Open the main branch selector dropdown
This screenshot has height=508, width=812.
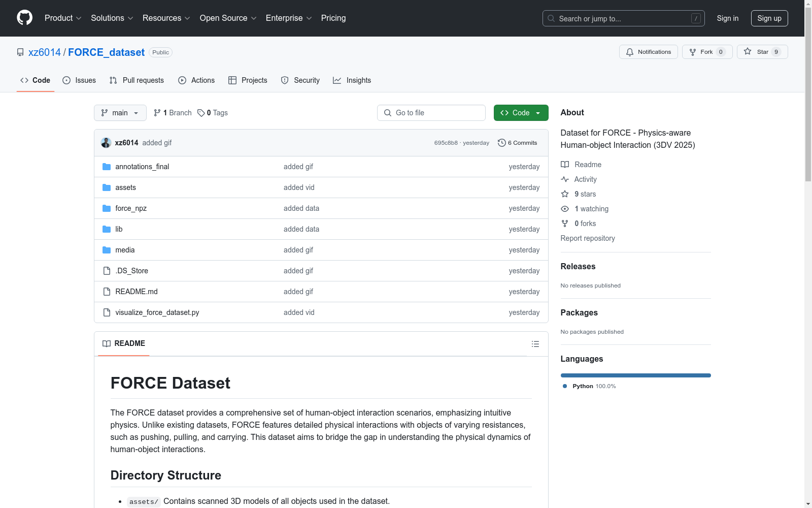[x=120, y=113]
